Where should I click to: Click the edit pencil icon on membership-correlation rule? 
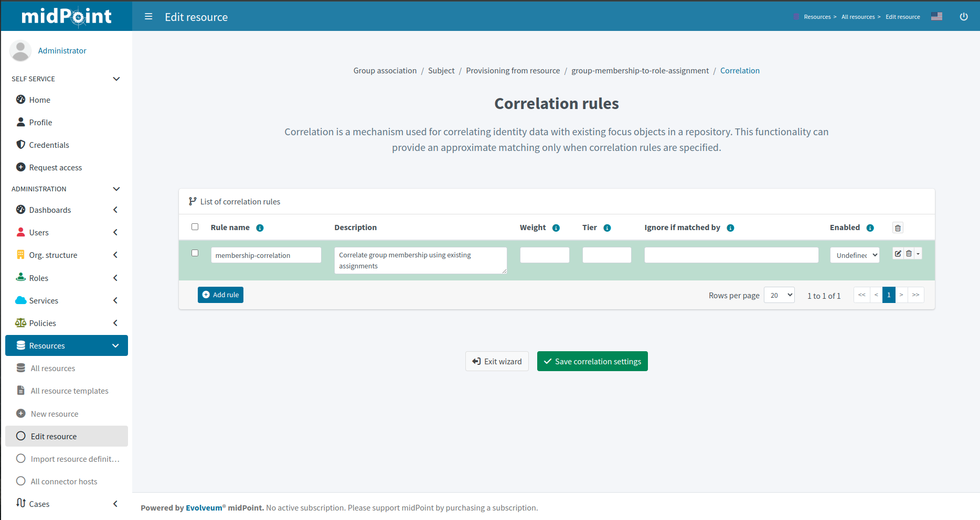click(897, 253)
